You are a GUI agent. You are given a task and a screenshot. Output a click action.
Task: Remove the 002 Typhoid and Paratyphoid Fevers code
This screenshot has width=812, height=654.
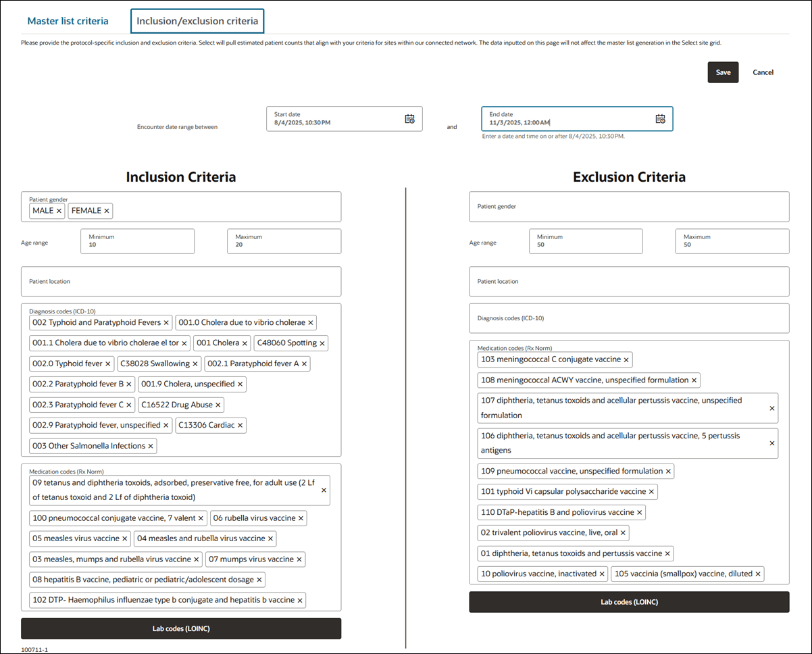pyautogui.click(x=166, y=322)
